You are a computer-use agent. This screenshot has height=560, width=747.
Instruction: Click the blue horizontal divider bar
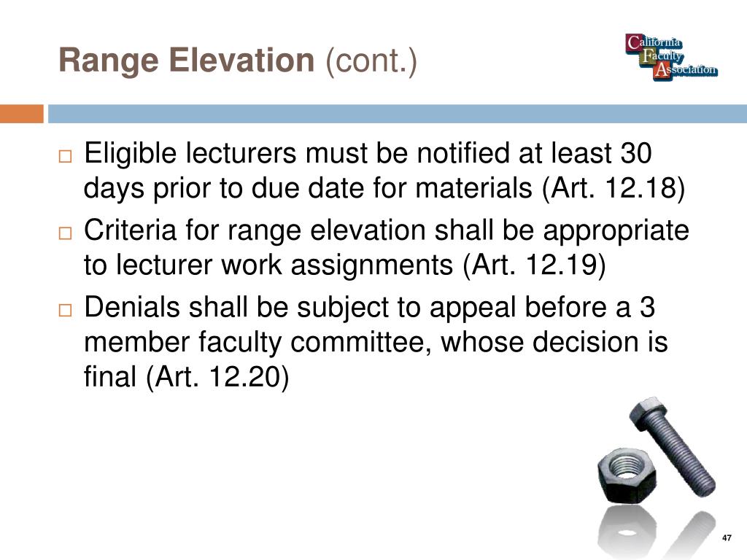click(x=398, y=114)
